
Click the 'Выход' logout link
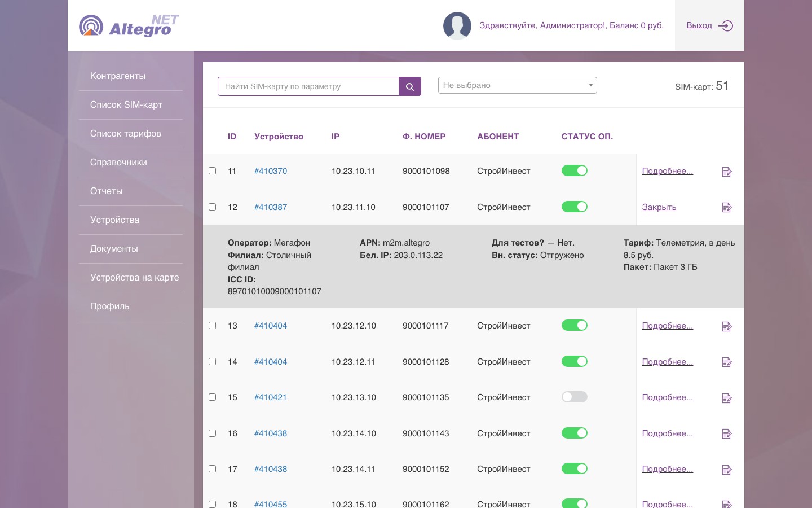click(700, 25)
